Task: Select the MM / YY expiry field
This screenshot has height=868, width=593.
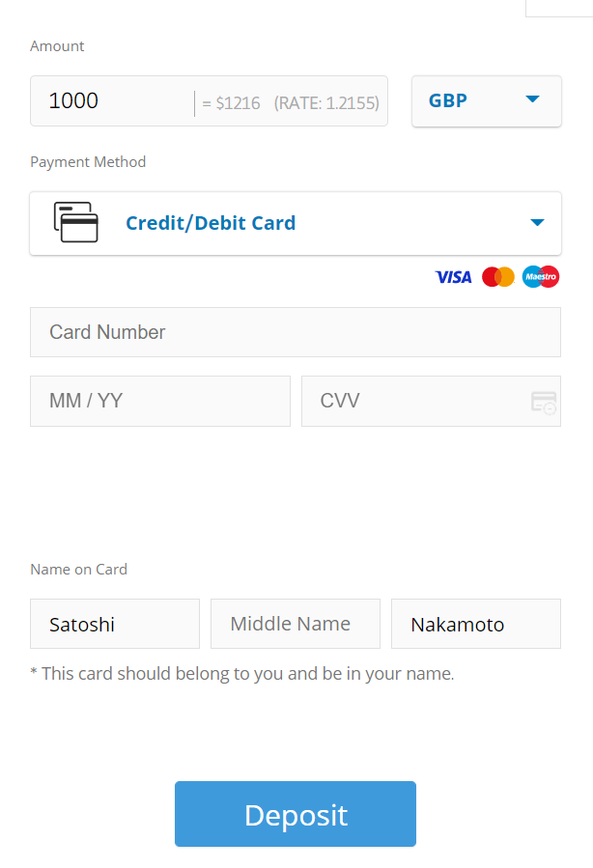Action: pyautogui.click(x=160, y=402)
